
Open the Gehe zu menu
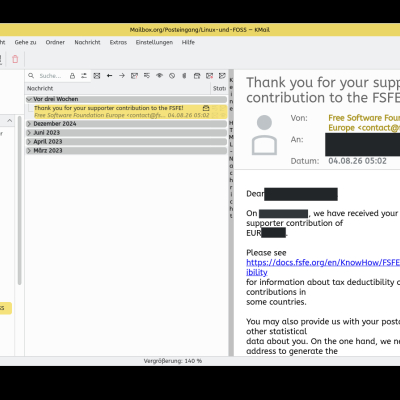point(25,42)
